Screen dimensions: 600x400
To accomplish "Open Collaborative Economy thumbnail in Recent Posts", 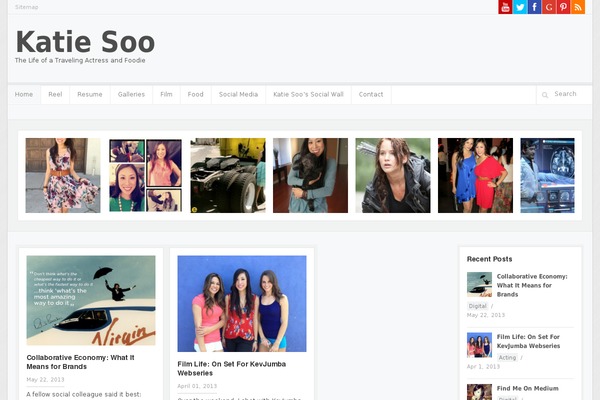I will click(479, 284).
